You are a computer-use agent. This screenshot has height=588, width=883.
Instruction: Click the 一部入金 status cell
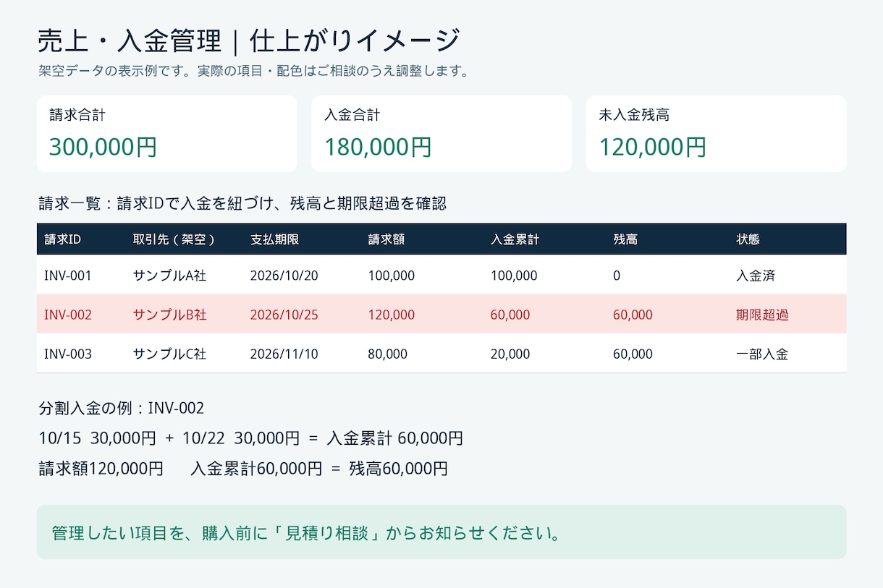pyautogui.click(x=762, y=354)
